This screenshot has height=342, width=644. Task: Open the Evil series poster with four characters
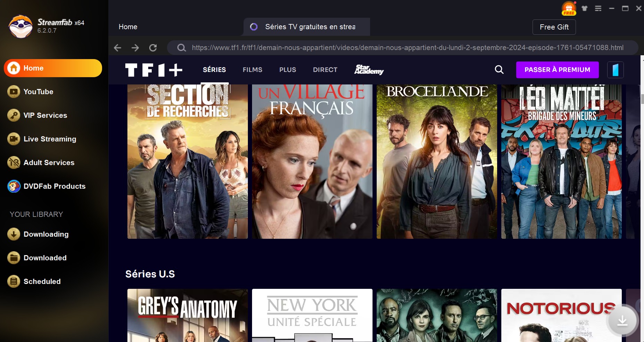437,315
